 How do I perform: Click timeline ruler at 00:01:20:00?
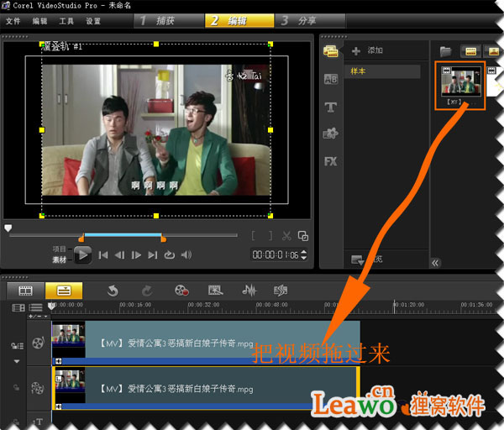[409, 305]
